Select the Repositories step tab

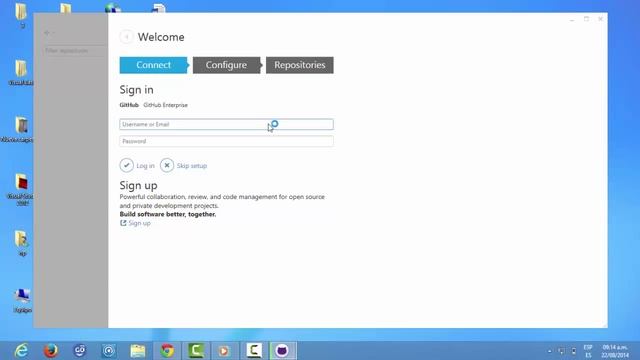[x=300, y=65]
